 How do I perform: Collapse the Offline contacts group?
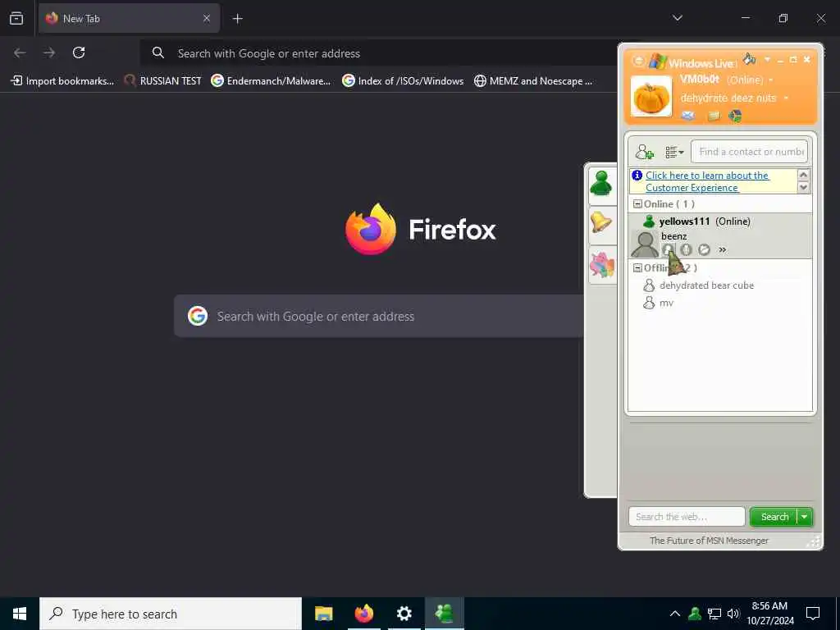pyautogui.click(x=637, y=268)
